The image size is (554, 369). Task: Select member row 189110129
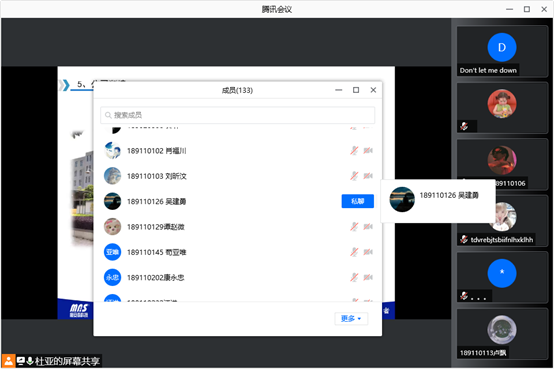pyautogui.click(x=237, y=227)
